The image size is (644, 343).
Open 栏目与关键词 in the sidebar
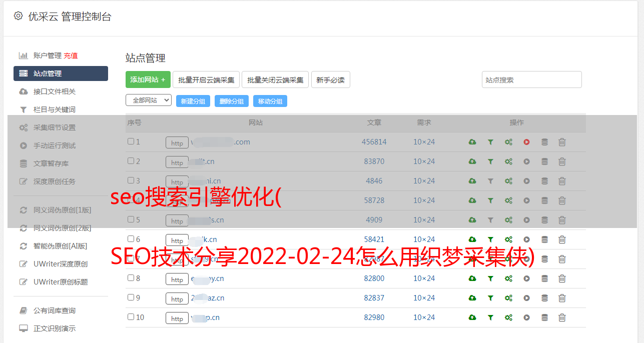(55, 109)
